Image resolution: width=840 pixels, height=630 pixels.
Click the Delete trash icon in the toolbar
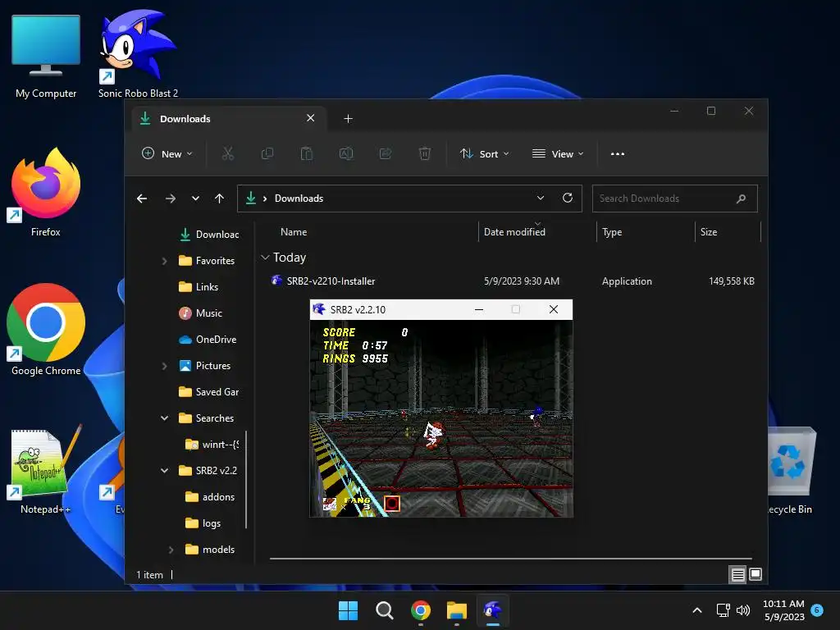424,153
